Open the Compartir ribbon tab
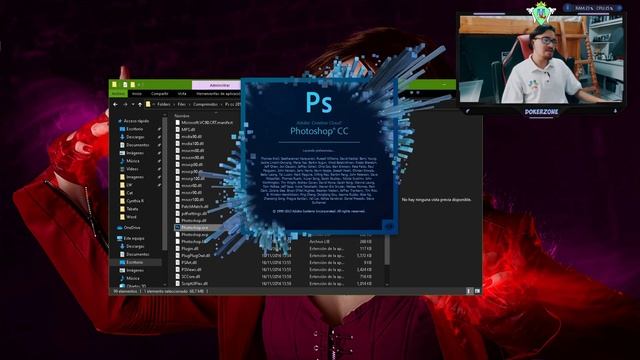 (160, 93)
